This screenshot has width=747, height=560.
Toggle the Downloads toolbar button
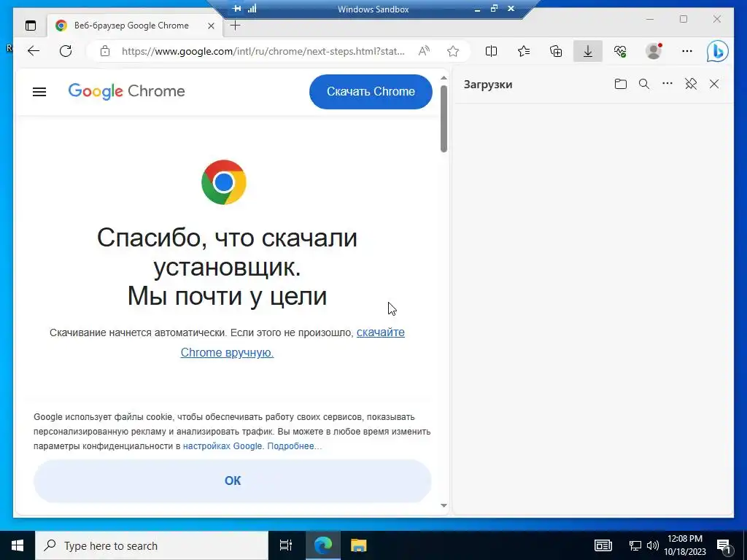tap(588, 51)
